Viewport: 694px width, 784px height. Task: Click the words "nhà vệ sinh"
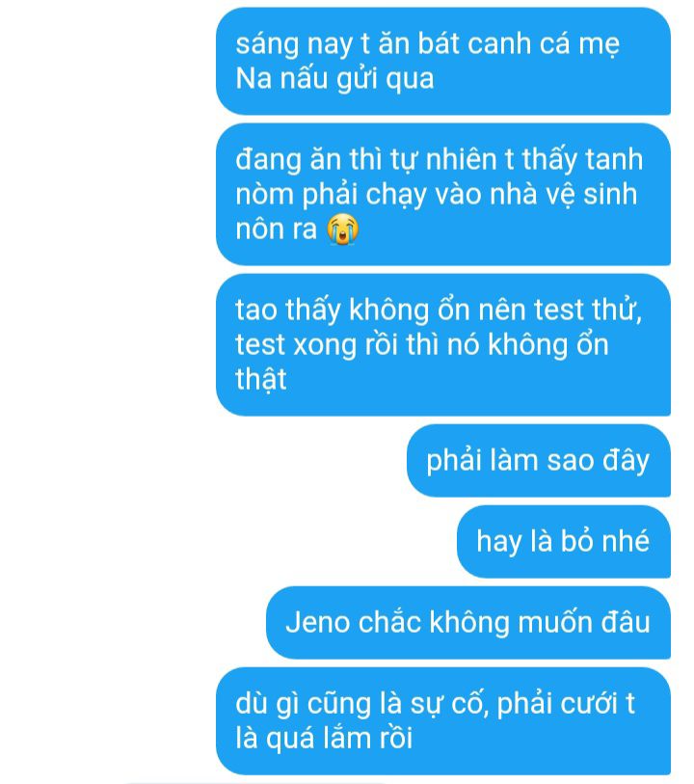pyautogui.click(x=564, y=195)
